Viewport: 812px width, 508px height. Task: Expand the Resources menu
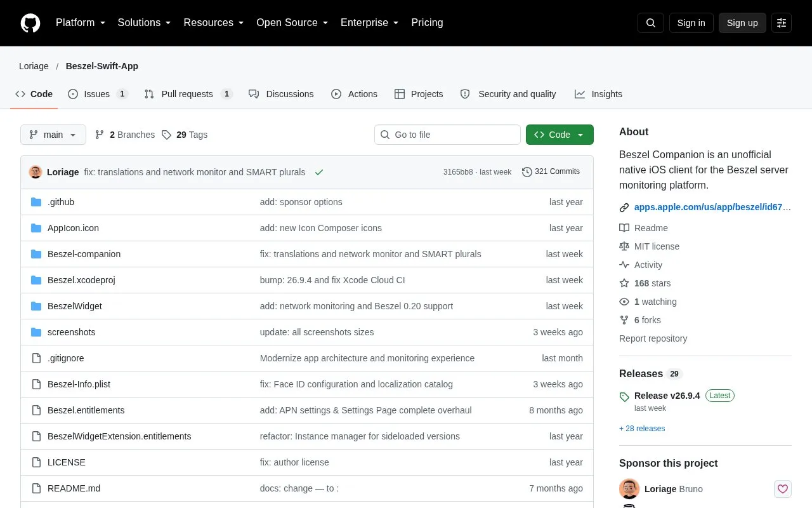pos(214,23)
